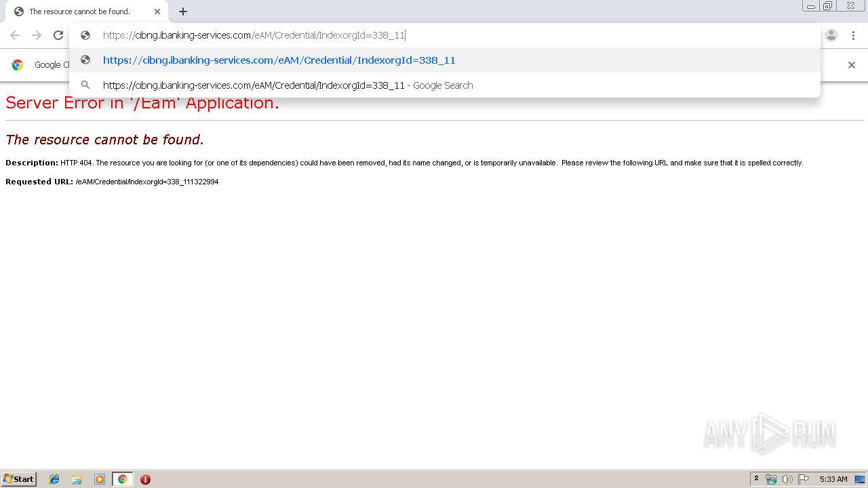Open Windows Explorer folder in taskbar
The image size is (868, 488).
[x=77, y=479]
